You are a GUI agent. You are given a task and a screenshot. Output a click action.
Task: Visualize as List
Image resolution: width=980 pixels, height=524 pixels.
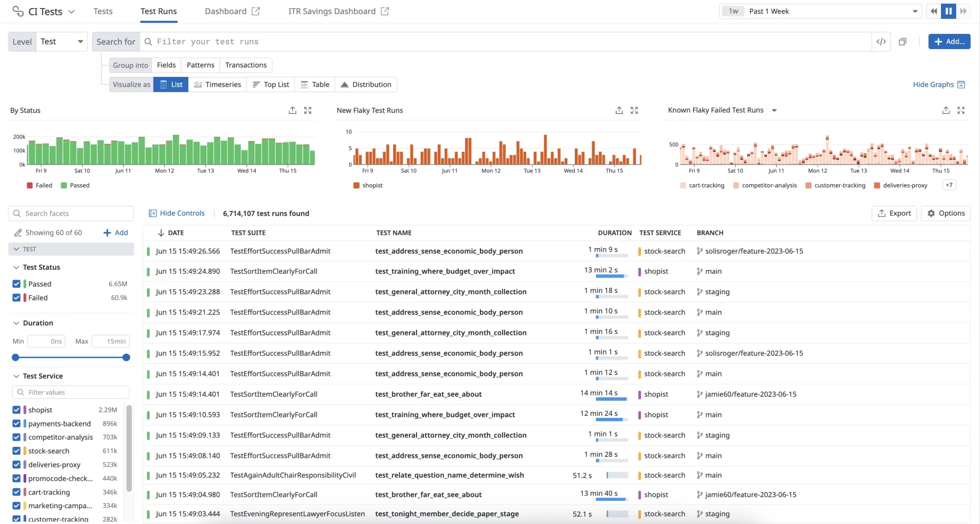coord(171,85)
